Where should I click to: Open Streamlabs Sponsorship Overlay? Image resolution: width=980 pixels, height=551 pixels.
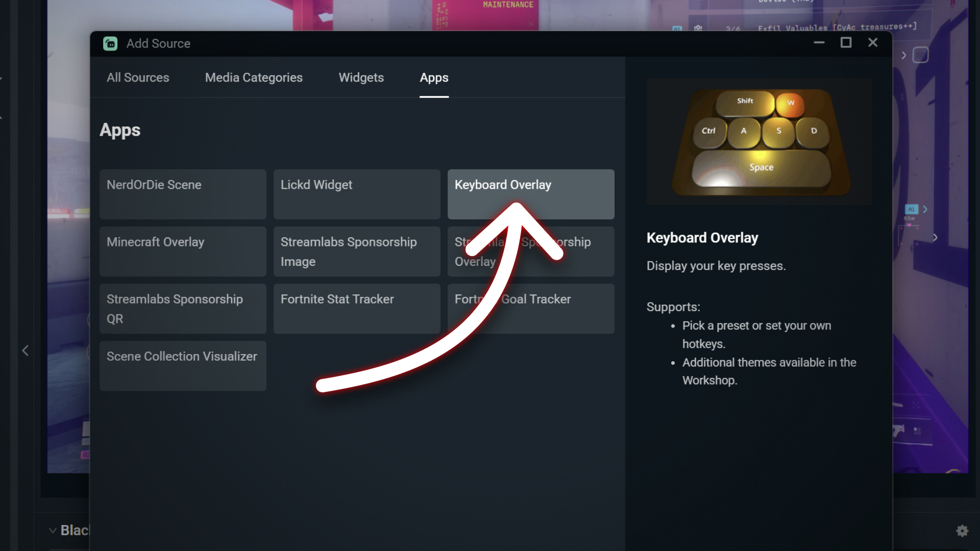[x=531, y=252]
